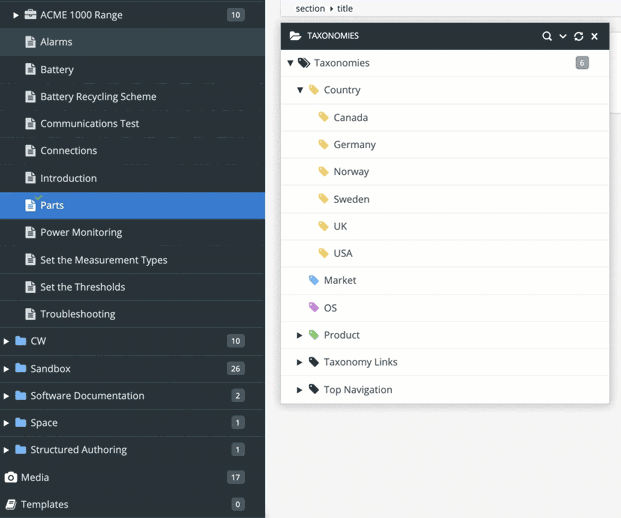621x518 pixels.
Task: Click the title breadcrumb element
Action: pos(344,8)
